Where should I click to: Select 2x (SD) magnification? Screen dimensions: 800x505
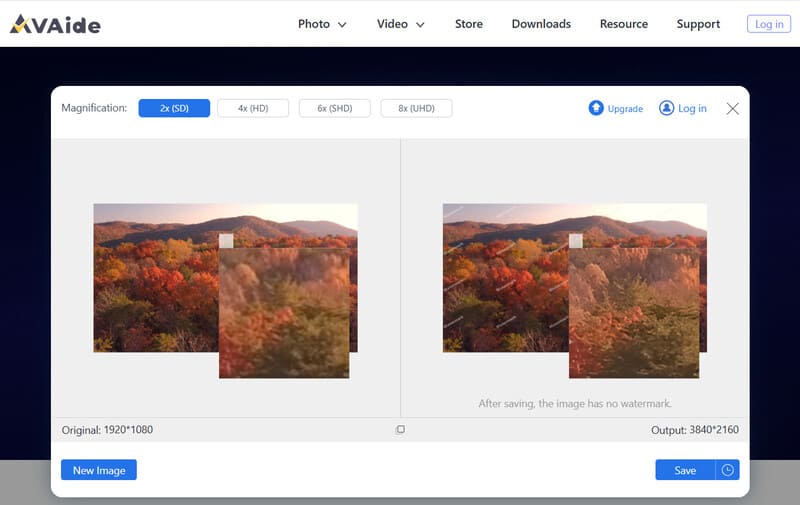pyautogui.click(x=174, y=108)
